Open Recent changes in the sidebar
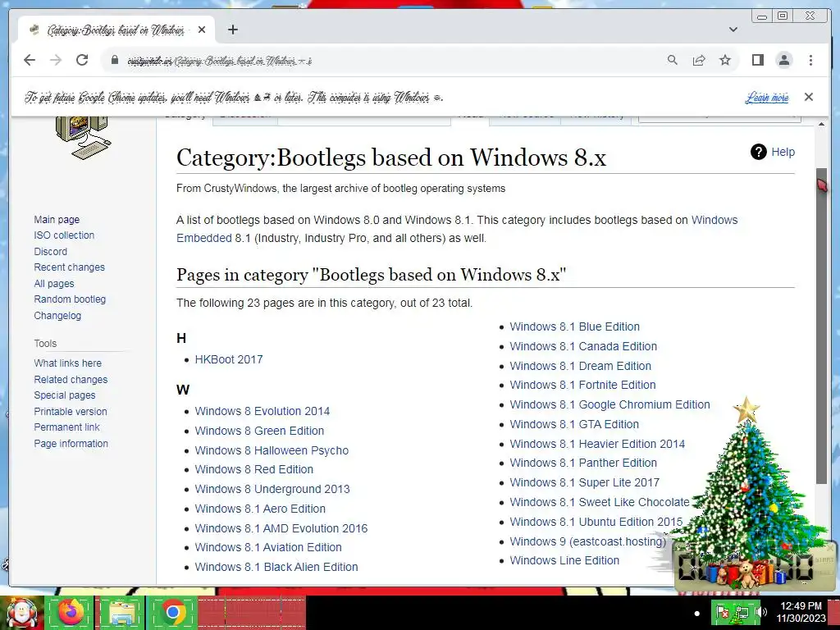 pyautogui.click(x=70, y=267)
